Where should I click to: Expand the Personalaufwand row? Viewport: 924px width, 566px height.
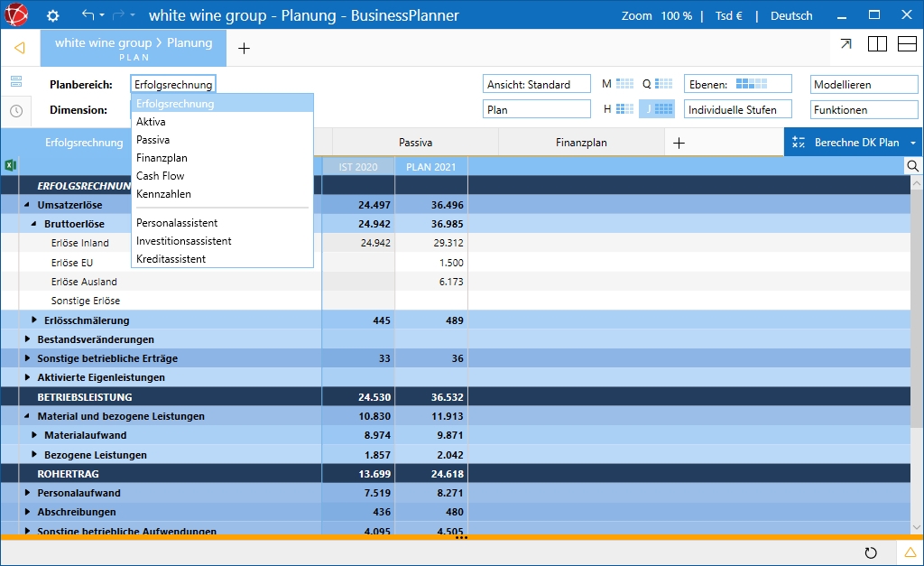click(27, 493)
